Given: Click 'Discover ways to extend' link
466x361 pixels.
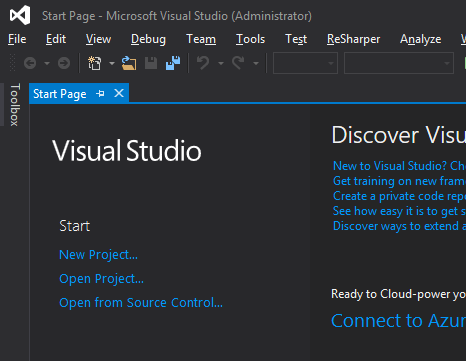Looking at the screenshot, I should 399,226.
